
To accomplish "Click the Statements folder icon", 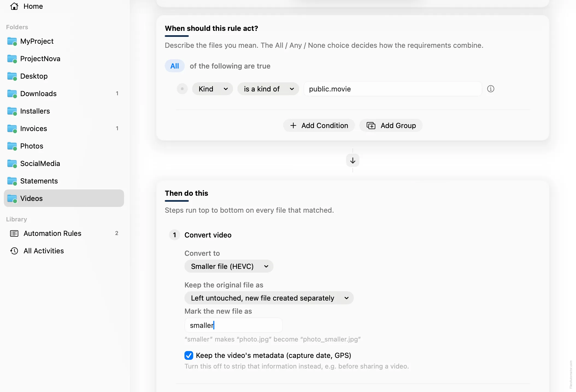I will click(12, 181).
